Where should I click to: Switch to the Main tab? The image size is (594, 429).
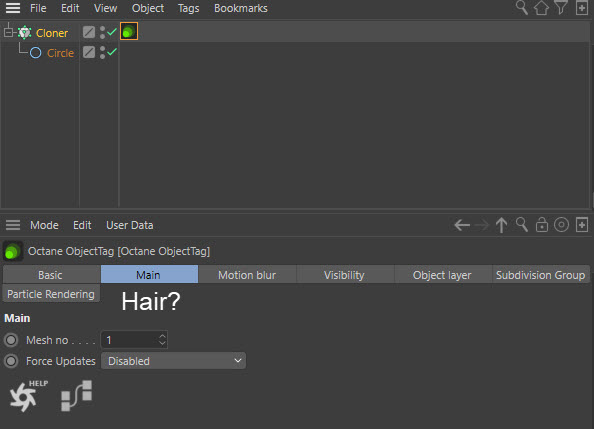149,274
